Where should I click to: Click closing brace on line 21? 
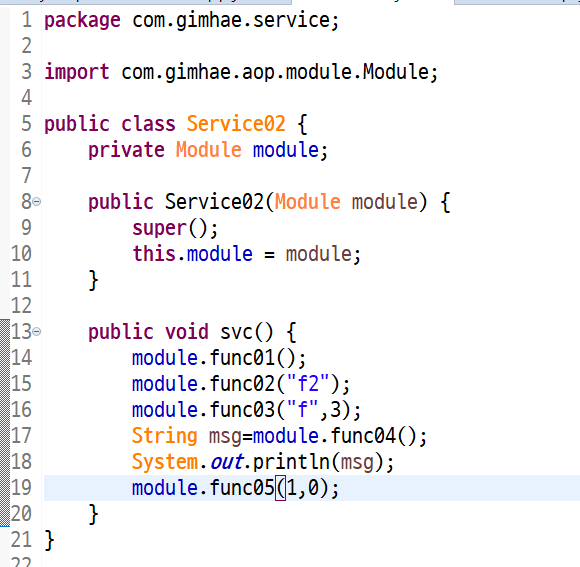[x=49, y=540]
